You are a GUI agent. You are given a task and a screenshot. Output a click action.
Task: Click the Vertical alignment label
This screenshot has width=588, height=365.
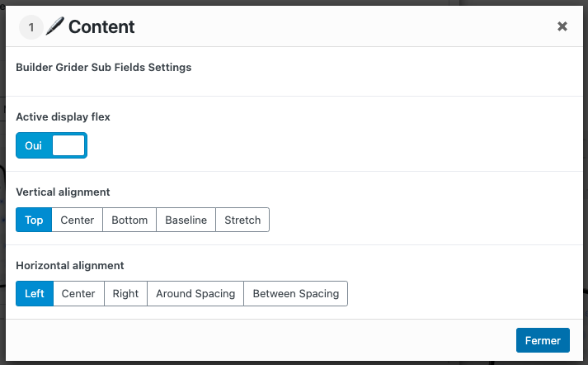(63, 192)
